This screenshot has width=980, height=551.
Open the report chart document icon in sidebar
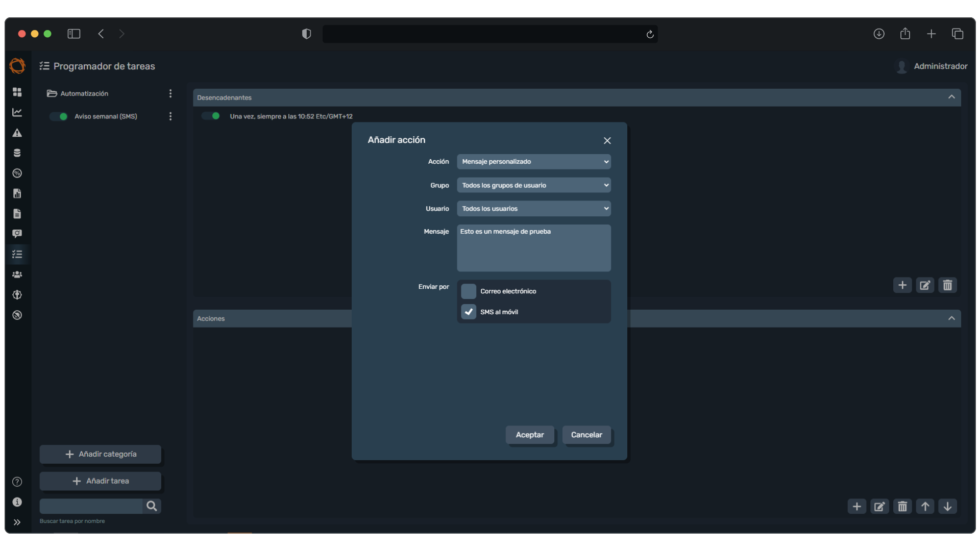click(17, 193)
